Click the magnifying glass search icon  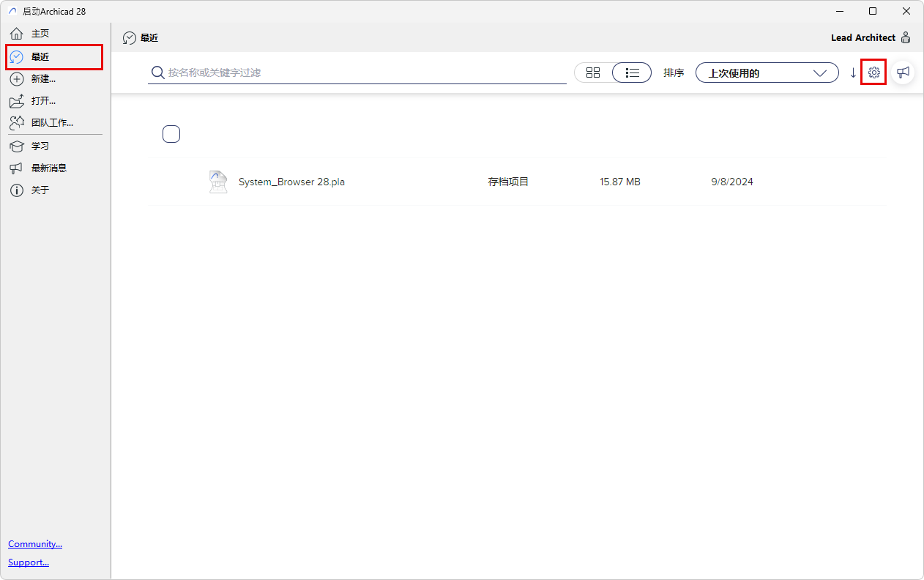click(x=157, y=72)
